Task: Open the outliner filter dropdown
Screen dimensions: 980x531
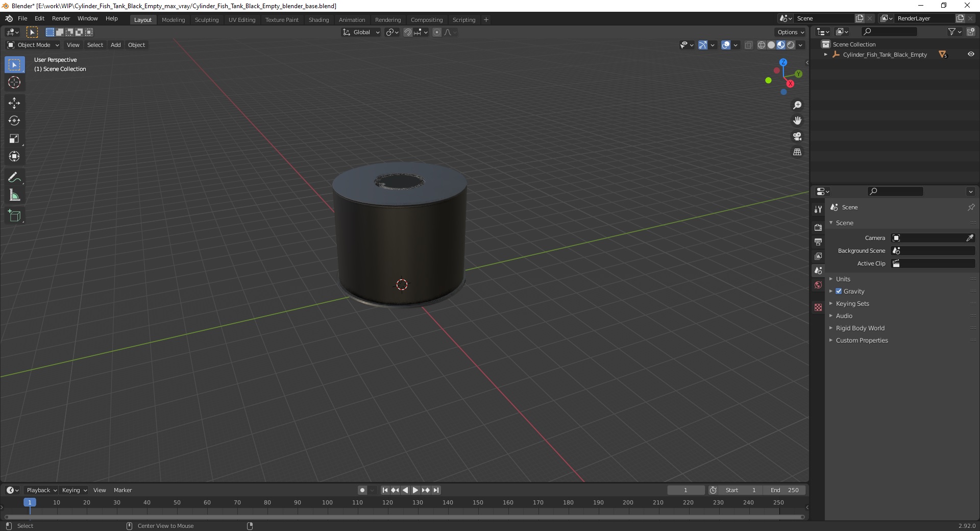Action: point(954,32)
